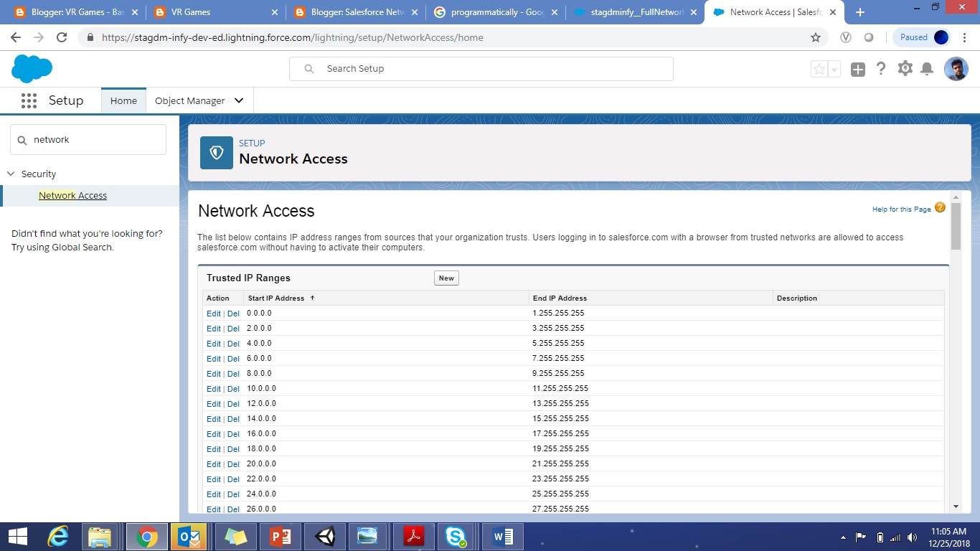Click the Paused sync button in Chrome

pyautogui.click(x=921, y=37)
